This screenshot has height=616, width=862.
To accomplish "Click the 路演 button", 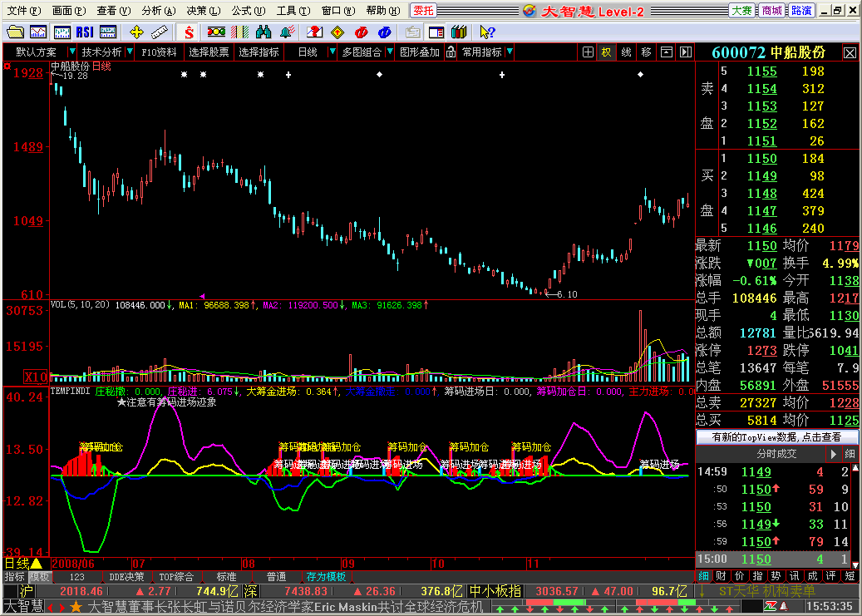I will pos(801,11).
